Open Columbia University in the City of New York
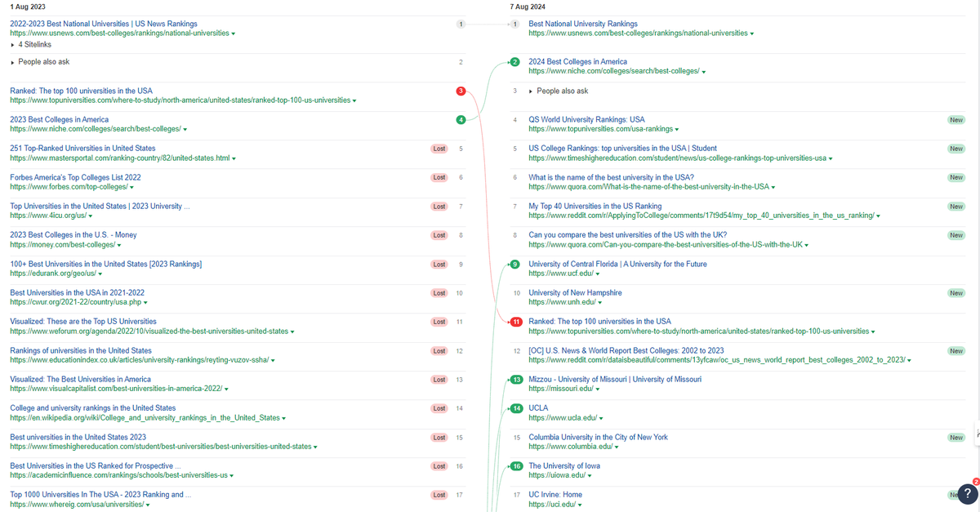 599,437
